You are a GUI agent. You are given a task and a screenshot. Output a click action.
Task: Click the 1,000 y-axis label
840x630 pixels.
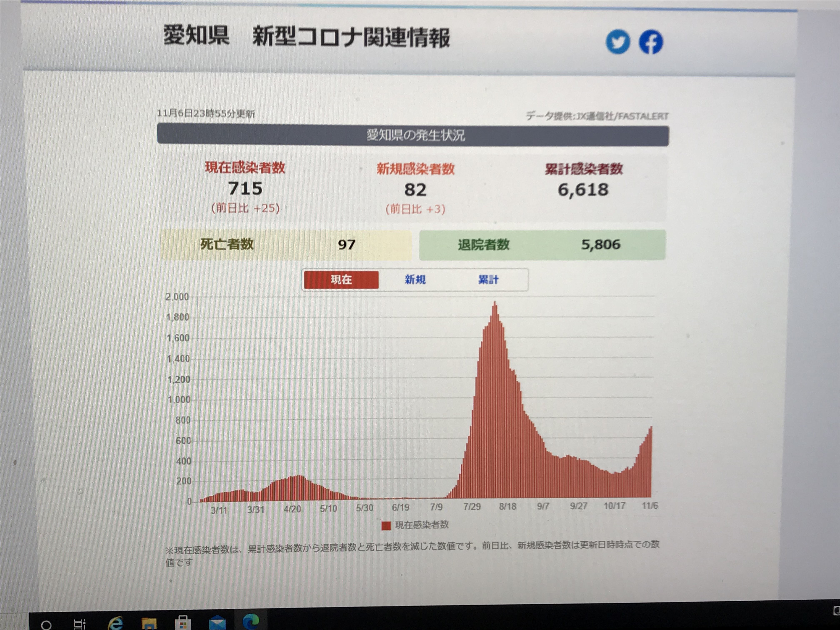[x=179, y=400]
